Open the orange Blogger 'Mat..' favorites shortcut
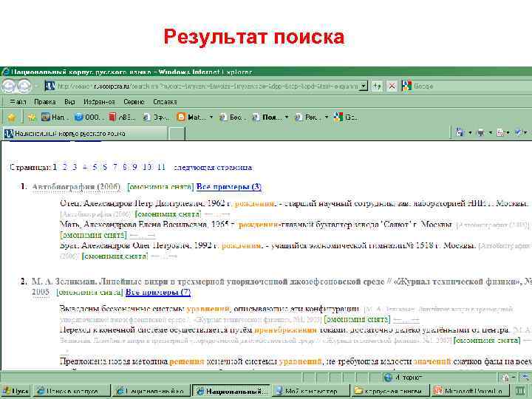 pyautogui.click(x=191, y=117)
